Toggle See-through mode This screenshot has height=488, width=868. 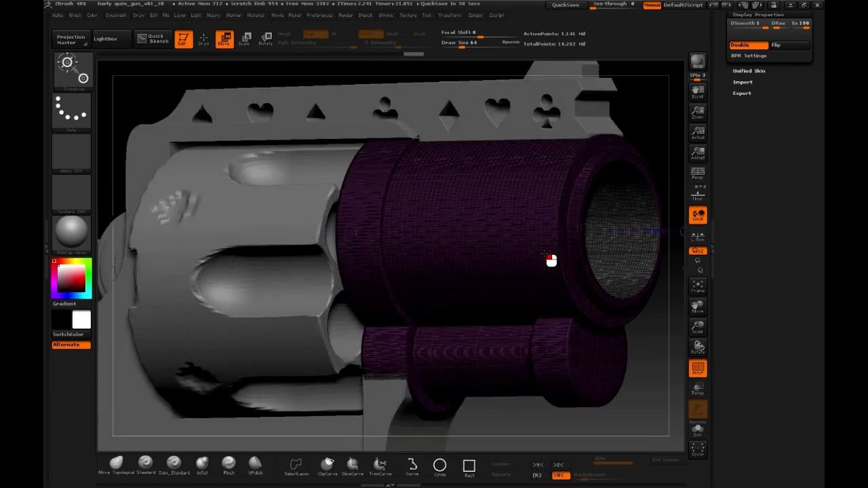(x=614, y=5)
